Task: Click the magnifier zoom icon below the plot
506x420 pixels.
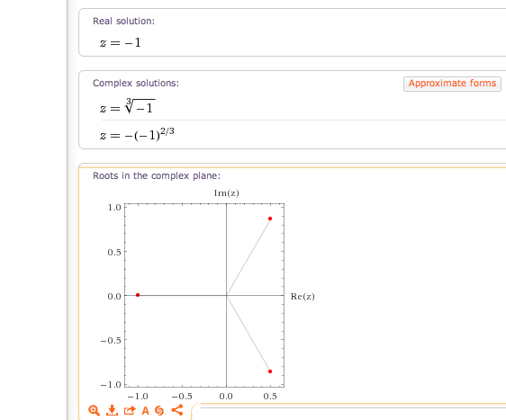Action: coord(94,410)
